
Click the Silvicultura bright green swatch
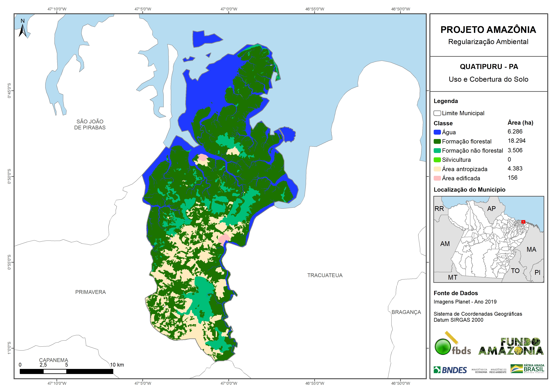click(437, 160)
